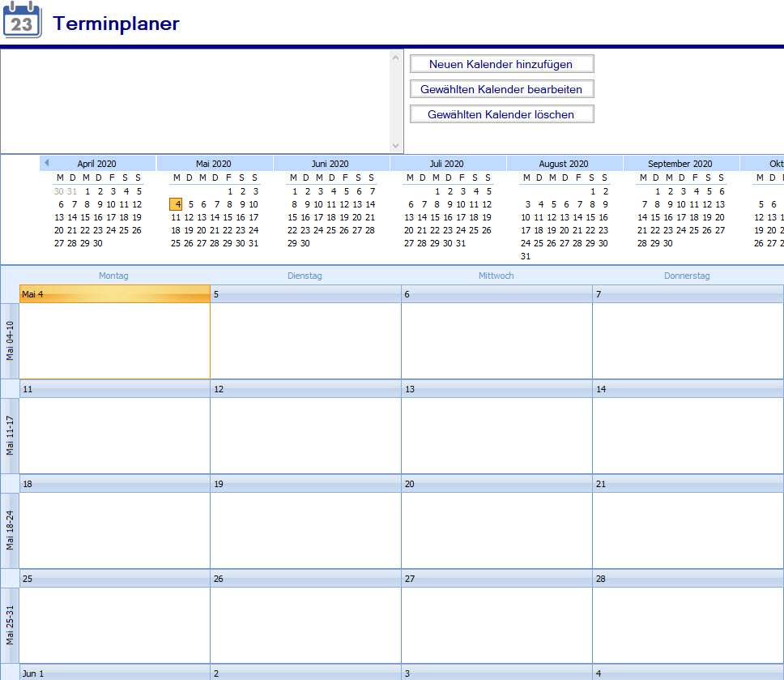Click the Mittwoch column header

click(x=496, y=276)
